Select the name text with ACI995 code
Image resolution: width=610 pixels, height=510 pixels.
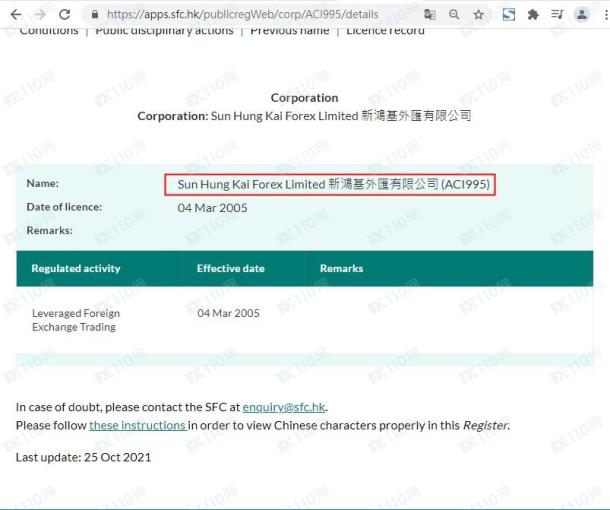point(333,184)
